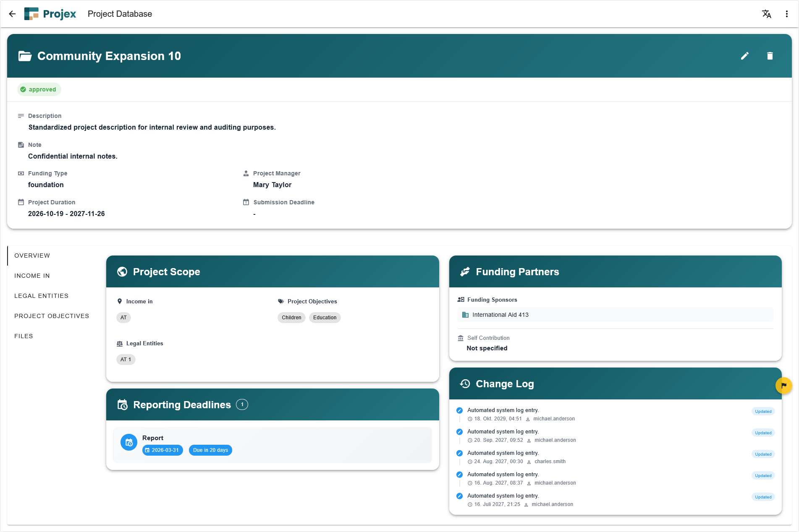Open the Legal Entities tab

point(41,296)
